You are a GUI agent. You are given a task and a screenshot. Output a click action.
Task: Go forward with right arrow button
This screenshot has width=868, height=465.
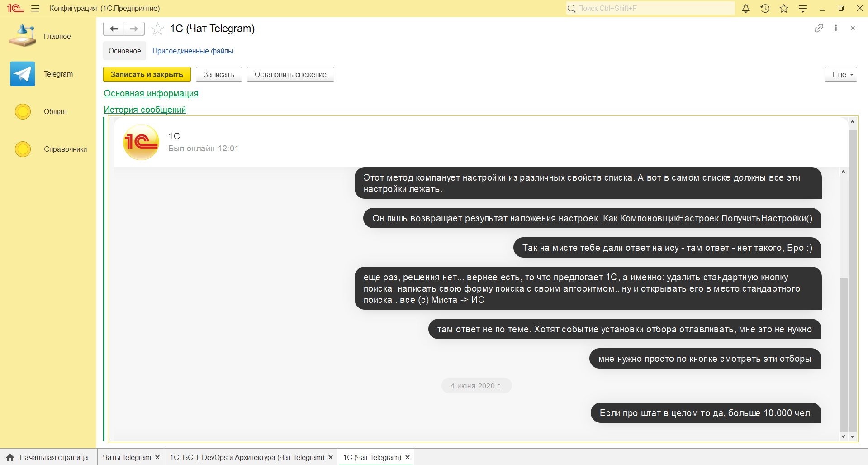134,29
